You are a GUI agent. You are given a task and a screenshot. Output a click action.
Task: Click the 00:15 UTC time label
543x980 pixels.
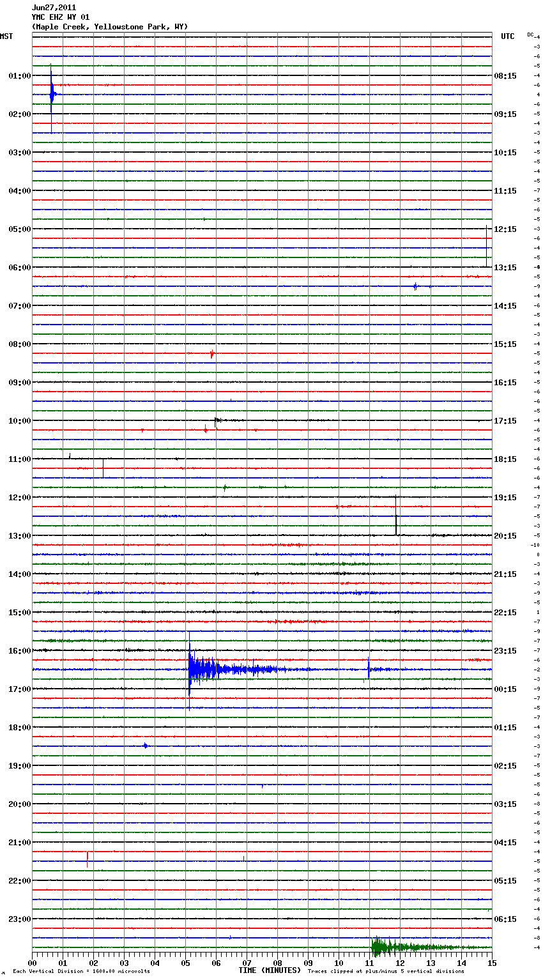point(505,689)
